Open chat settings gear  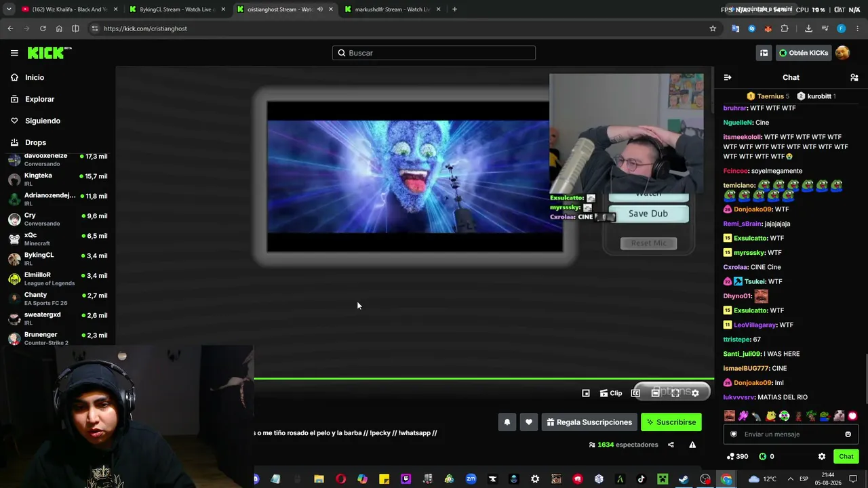pyautogui.click(x=822, y=457)
